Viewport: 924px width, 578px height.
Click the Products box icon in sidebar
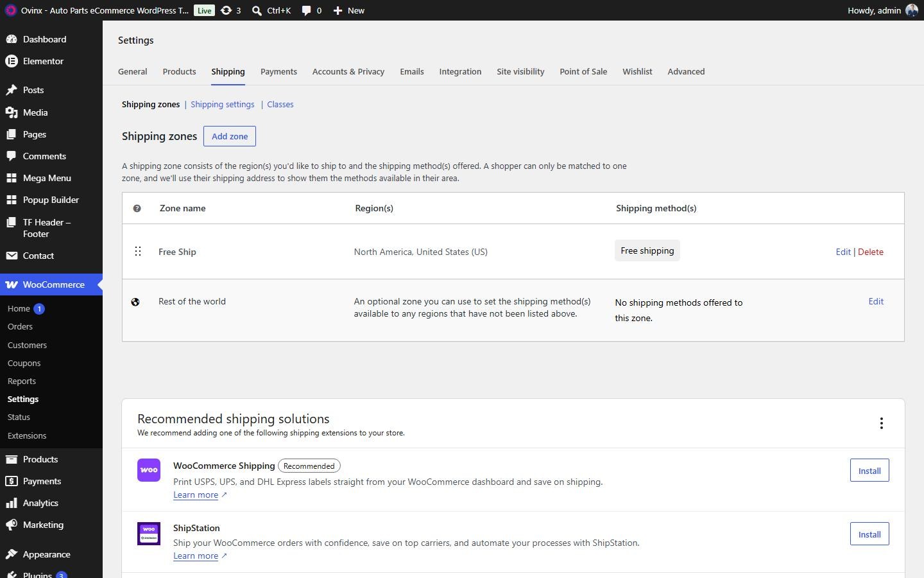[x=12, y=459]
